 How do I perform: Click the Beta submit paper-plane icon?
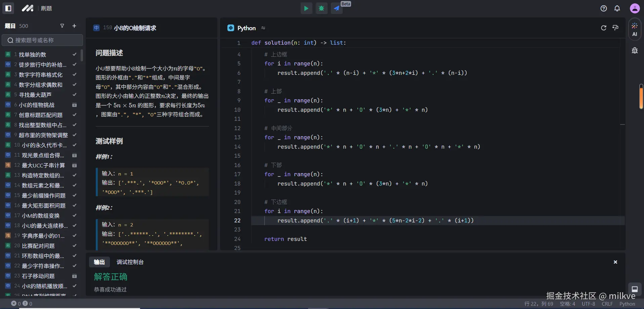[337, 8]
